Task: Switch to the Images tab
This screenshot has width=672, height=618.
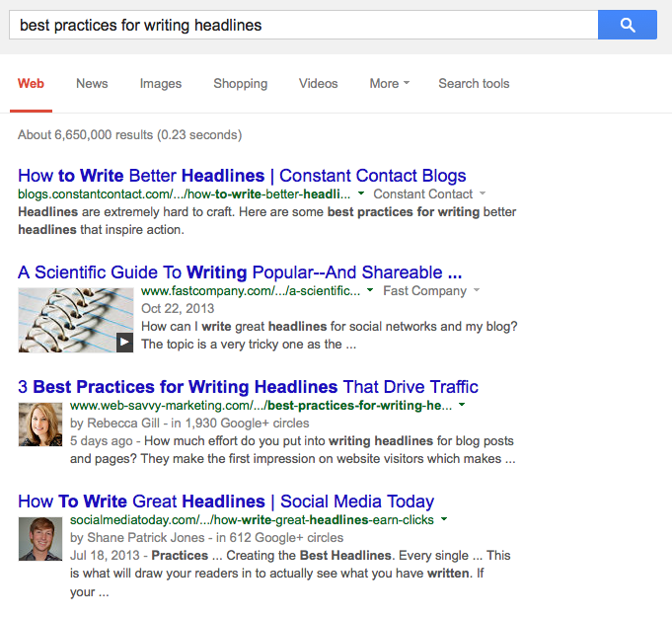Action: coord(160,83)
